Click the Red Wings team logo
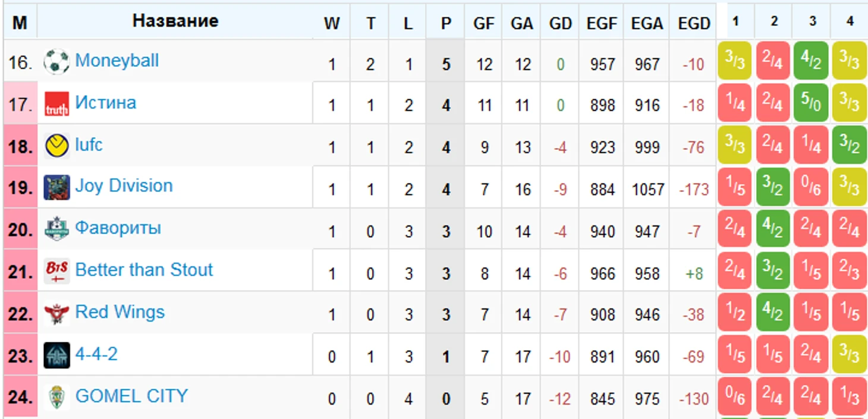 click(56, 314)
